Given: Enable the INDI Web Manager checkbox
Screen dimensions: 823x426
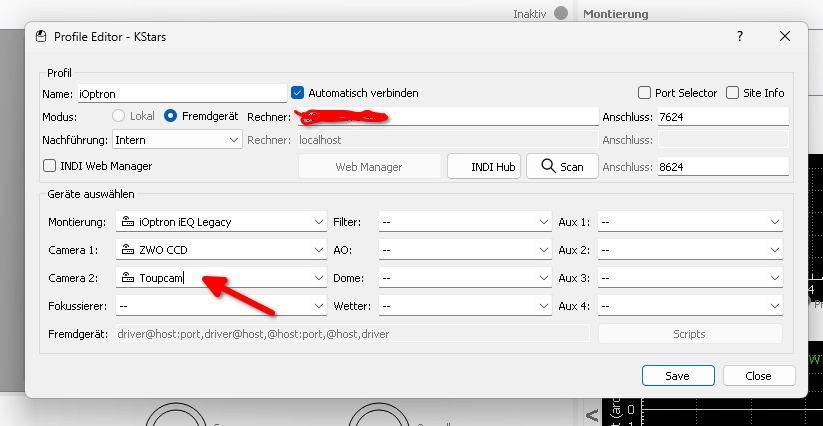Looking at the screenshot, I should (x=49, y=166).
